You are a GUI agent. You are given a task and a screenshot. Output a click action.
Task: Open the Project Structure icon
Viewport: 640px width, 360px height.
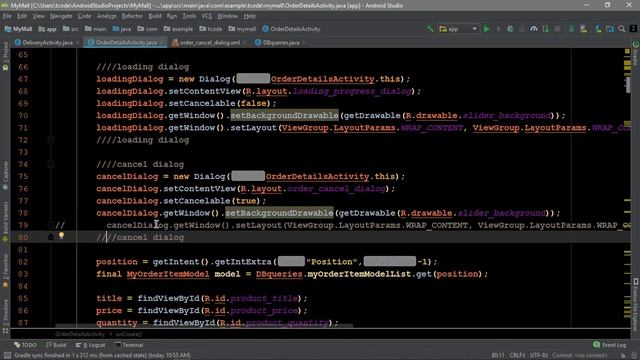(610, 29)
